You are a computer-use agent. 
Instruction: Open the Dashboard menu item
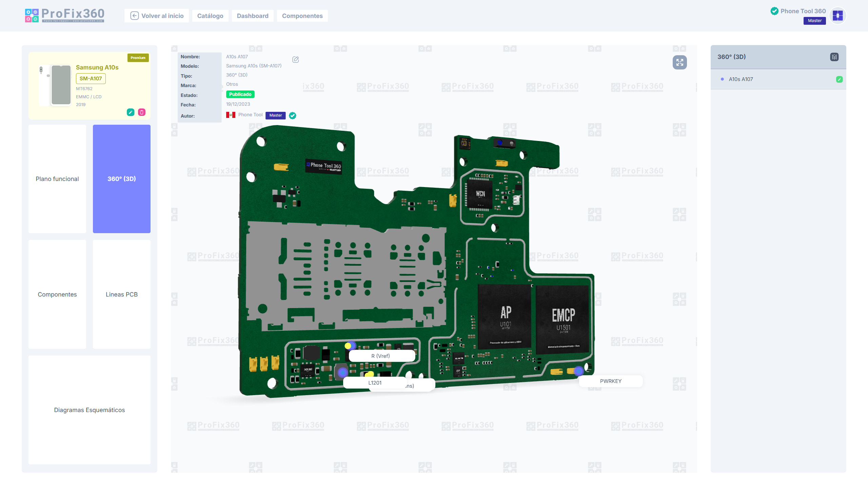point(252,16)
